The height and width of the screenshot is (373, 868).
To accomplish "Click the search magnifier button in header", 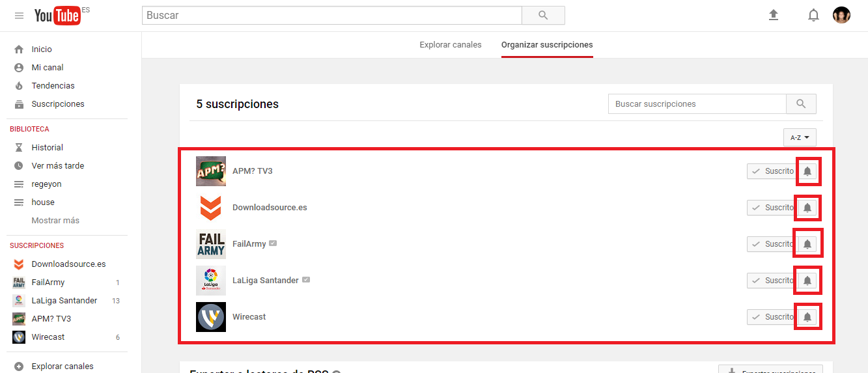I will pyautogui.click(x=543, y=15).
